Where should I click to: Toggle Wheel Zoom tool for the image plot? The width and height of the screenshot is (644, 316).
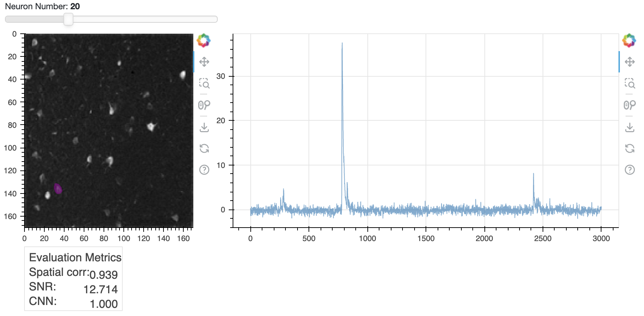click(204, 105)
